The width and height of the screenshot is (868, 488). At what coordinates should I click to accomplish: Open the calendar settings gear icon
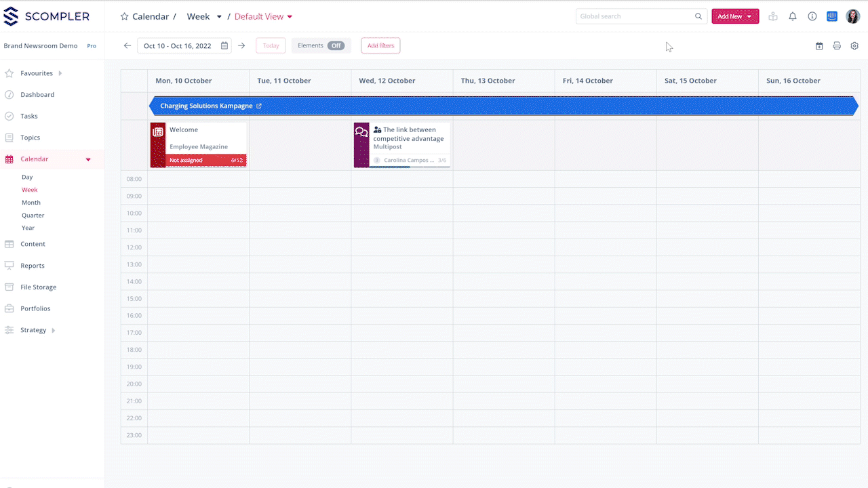(854, 45)
